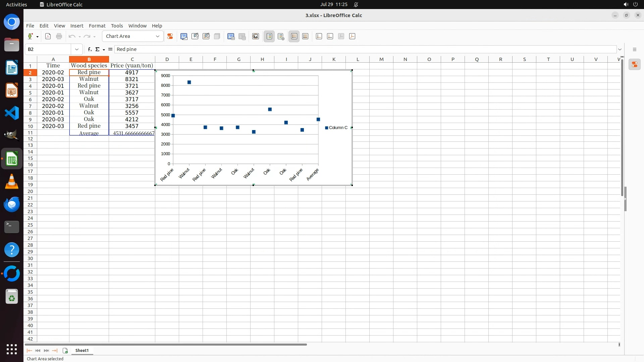This screenshot has width=644, height=362.
Task: Open the Format menu
Action: [97, 26]
